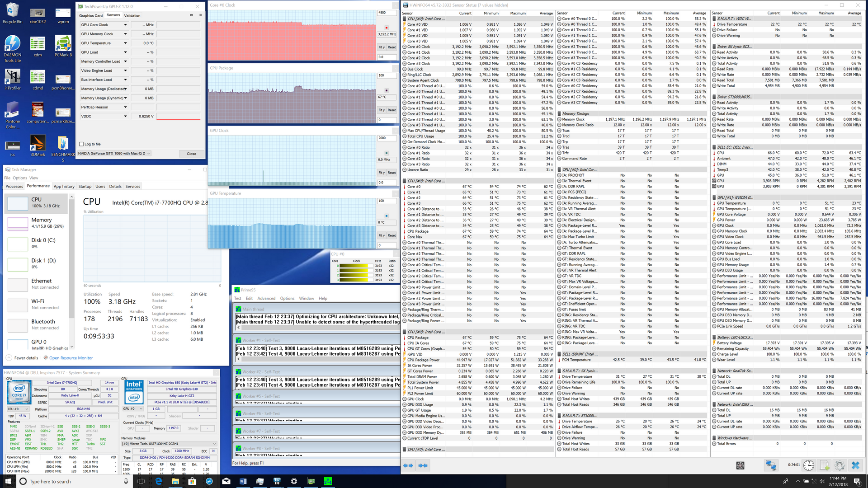Open Memory Controller Load dropdown arrow
This screenshot has height=488, width=868.
125,61
